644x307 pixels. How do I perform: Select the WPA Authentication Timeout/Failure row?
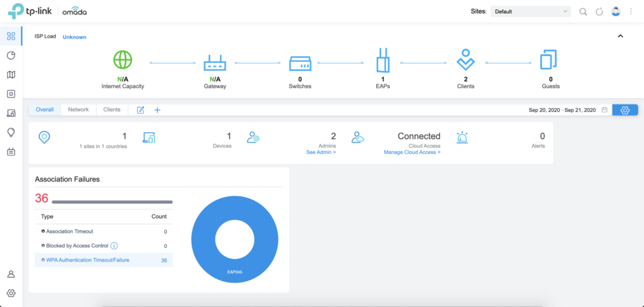[104, 260]
